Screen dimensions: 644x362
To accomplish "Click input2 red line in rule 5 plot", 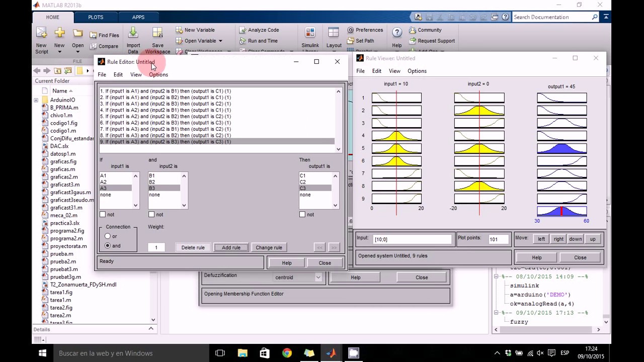I will [479, 148].
